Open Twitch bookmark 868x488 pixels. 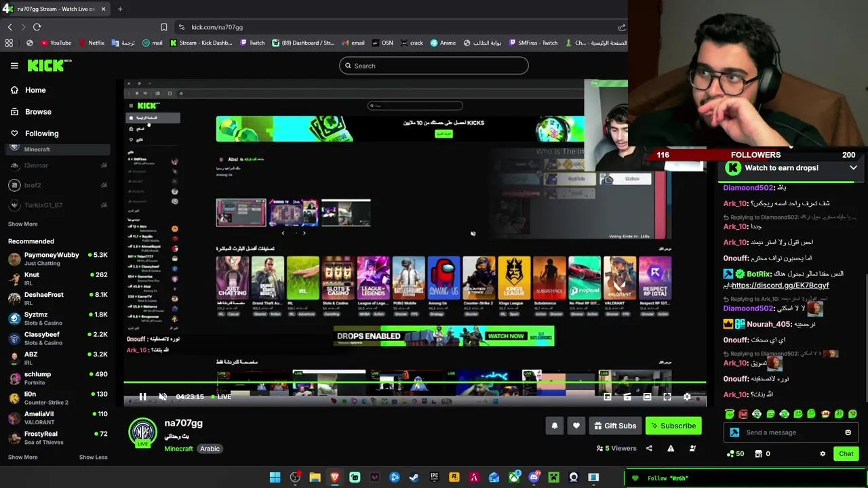(252, 43)
